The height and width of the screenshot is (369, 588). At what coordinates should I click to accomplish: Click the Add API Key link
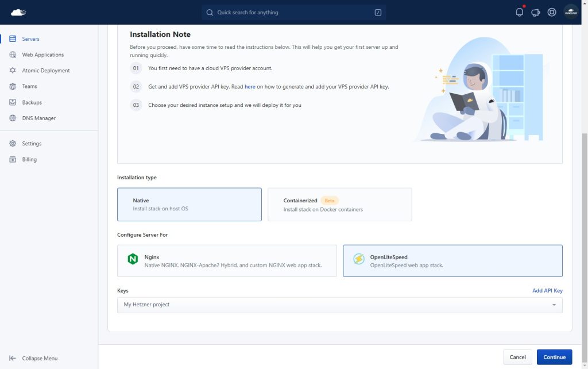pyautogui.click(x=547, y=291)
